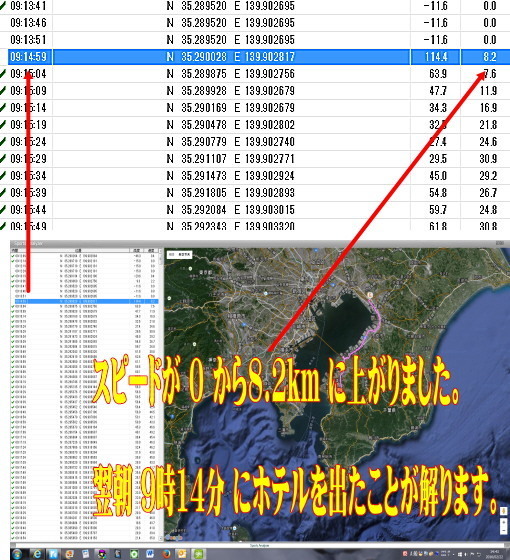The image size is (510, 560).
Task: Click the scroll-down arrow of the small track list
Action: pyautogui.click(x=160, y=539)
